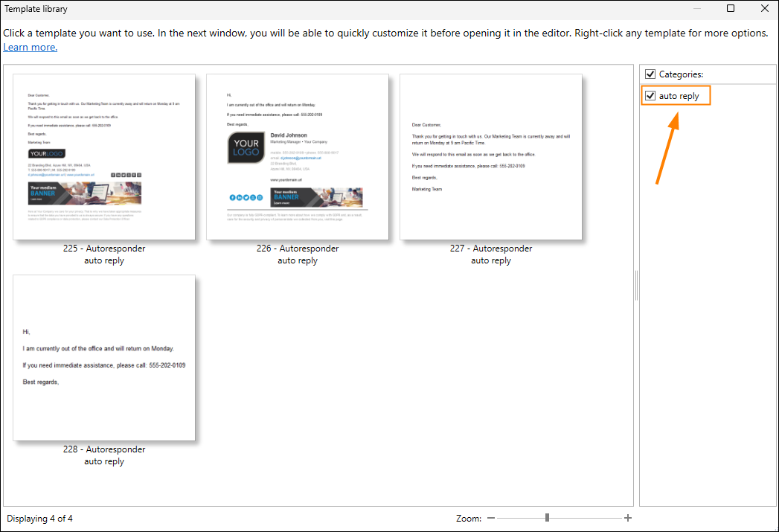Click the "227 - Autoresponder" caption text

[x=491, y=249]
